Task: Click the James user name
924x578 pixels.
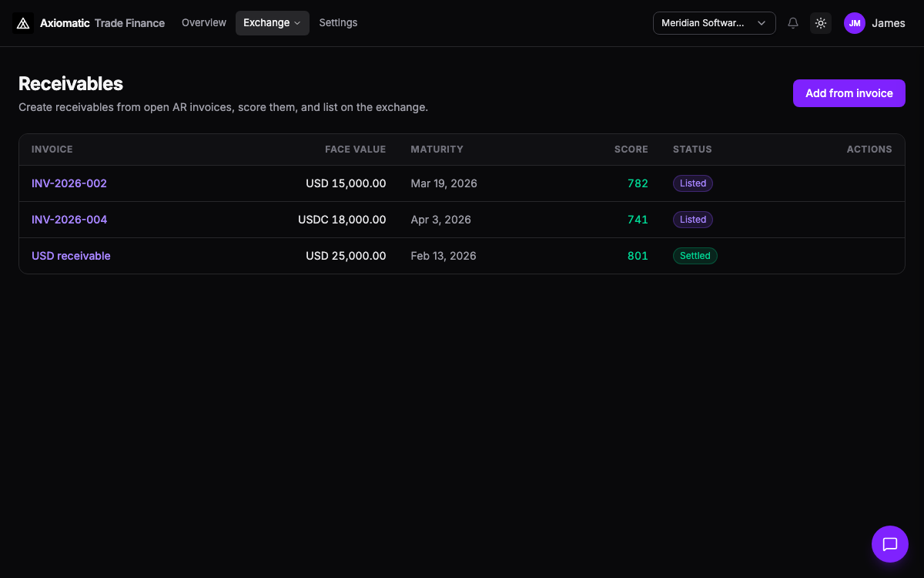Action: tap(889, 23)
